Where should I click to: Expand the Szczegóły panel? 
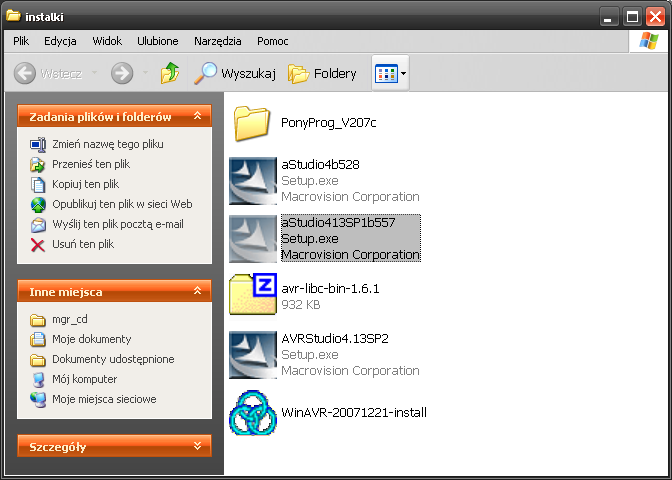tap(198, 446)
